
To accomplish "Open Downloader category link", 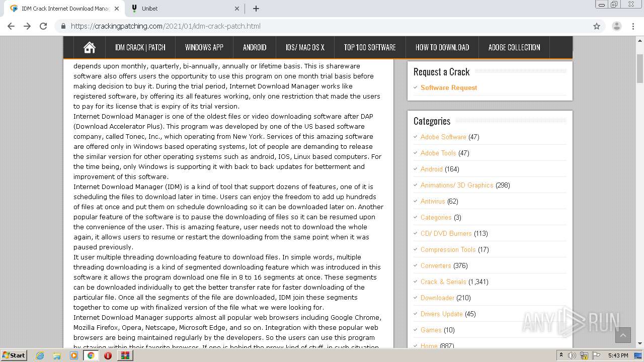I will [x=437, y=298].
